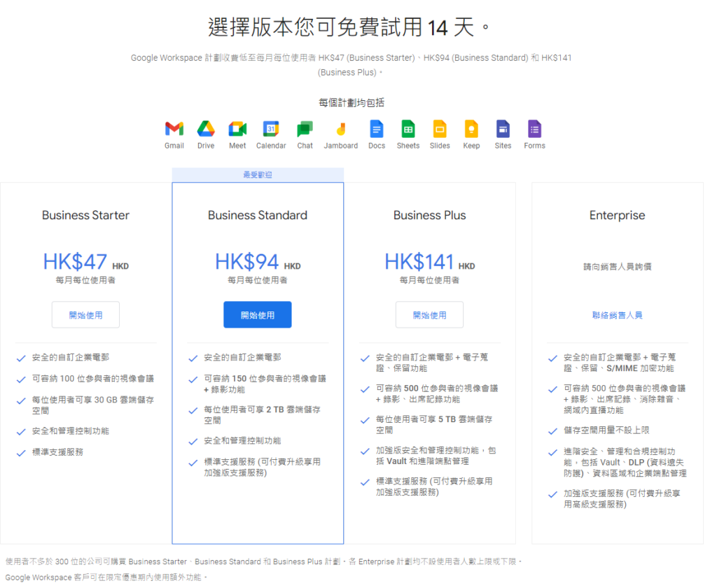Click the 5 TB 雲端儲存 feature text

point(434,424)
